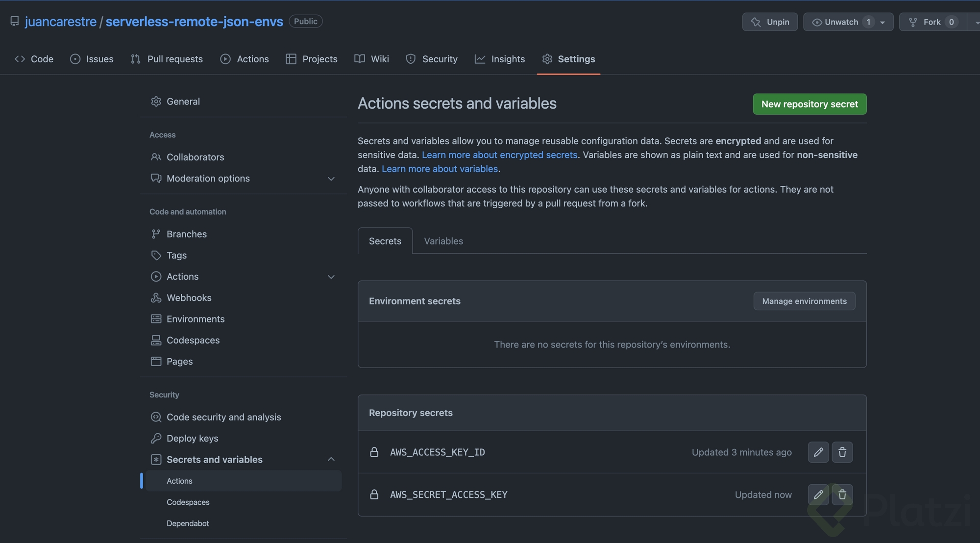Screen dimensions: 980x543
Task: Click the Public visibility badge
Action: [x=306, y=21]
